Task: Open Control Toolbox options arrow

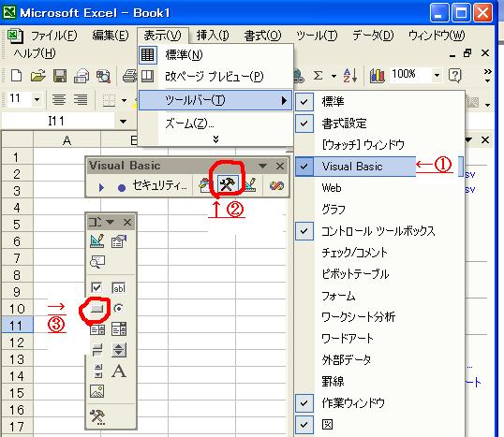Action: point(110,222)
